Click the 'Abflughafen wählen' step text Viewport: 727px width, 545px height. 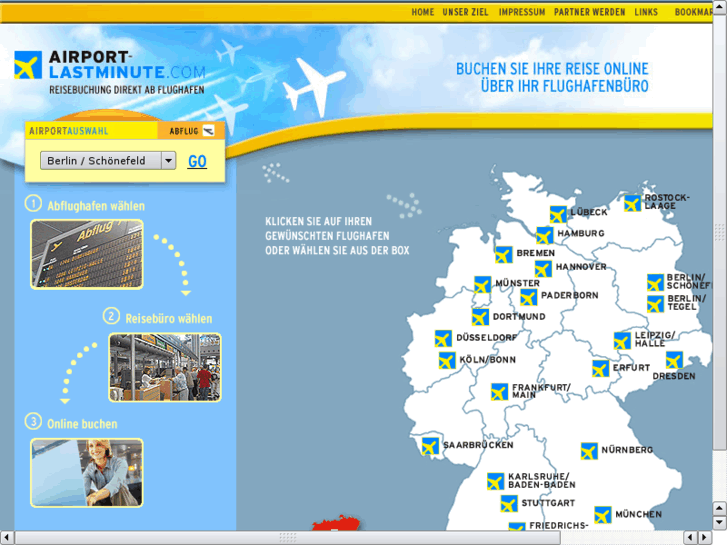[x=96, y=206]
